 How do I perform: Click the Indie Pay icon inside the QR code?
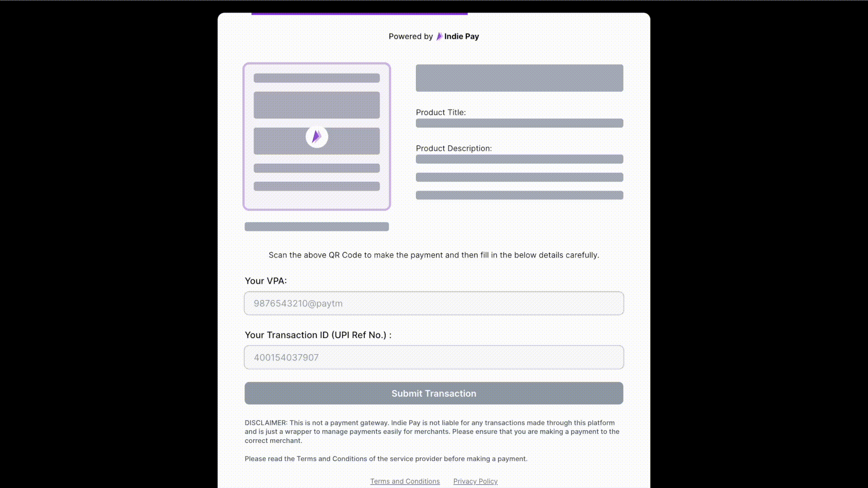coord(316,137)
